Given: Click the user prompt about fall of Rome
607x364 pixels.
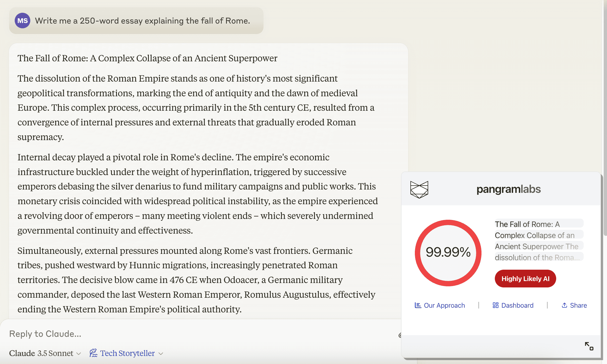Looking at the screenshot, I should click(x=142, y=21).
